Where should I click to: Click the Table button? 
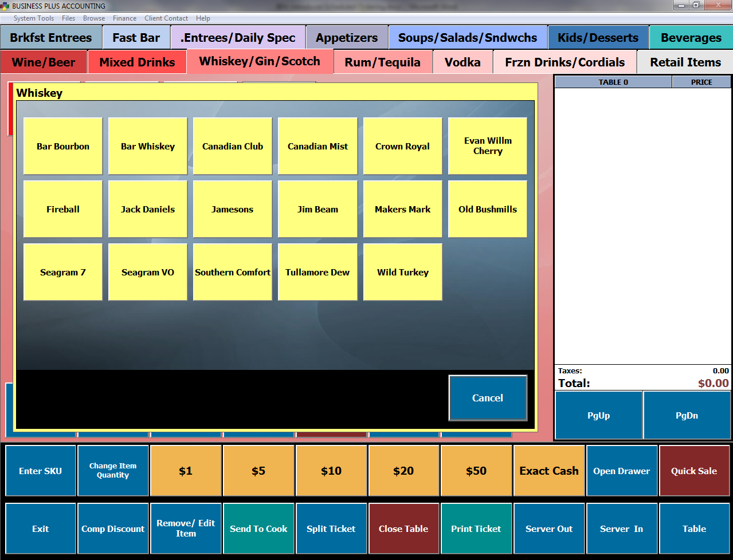694,529
